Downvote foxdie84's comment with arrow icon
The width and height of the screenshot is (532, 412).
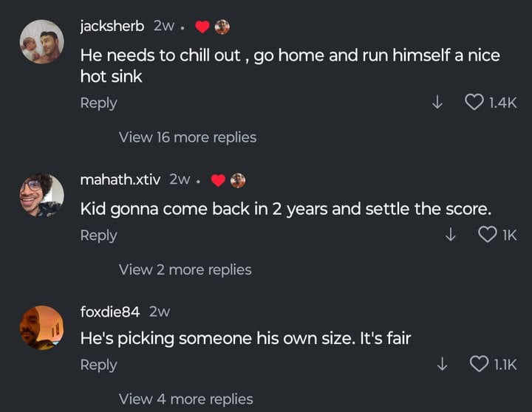tap(442, 364)
